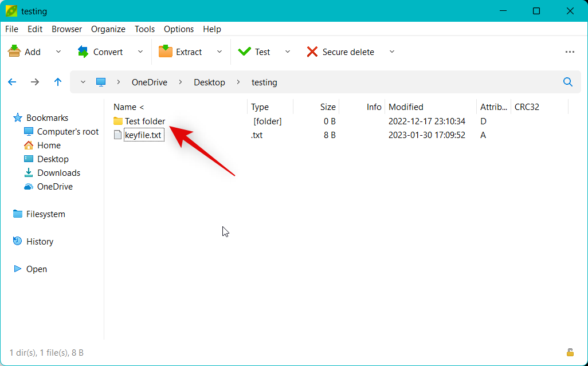This screenshot has height=366, width=588.
Task: Open the Add button dropdown arrow
Action: pos(58,52)
